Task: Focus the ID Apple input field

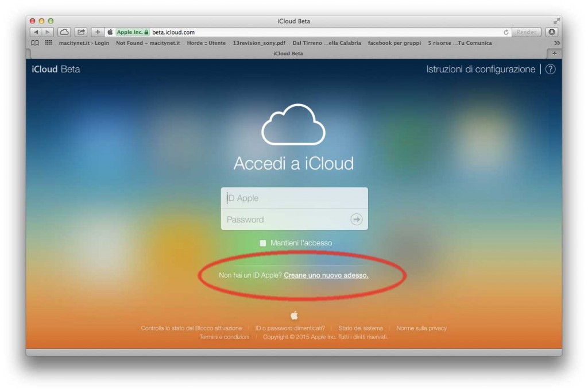Action: (x=295, y=198)
